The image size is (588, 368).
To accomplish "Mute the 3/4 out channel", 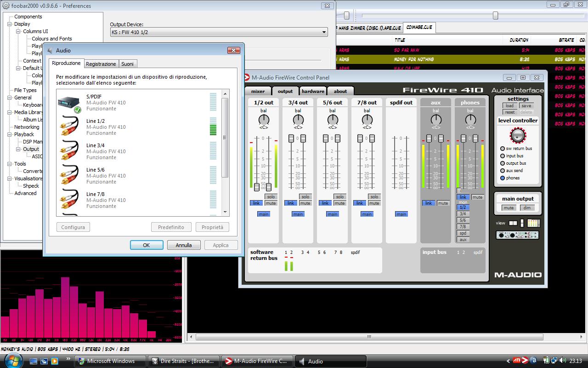I will coord(305,203).
